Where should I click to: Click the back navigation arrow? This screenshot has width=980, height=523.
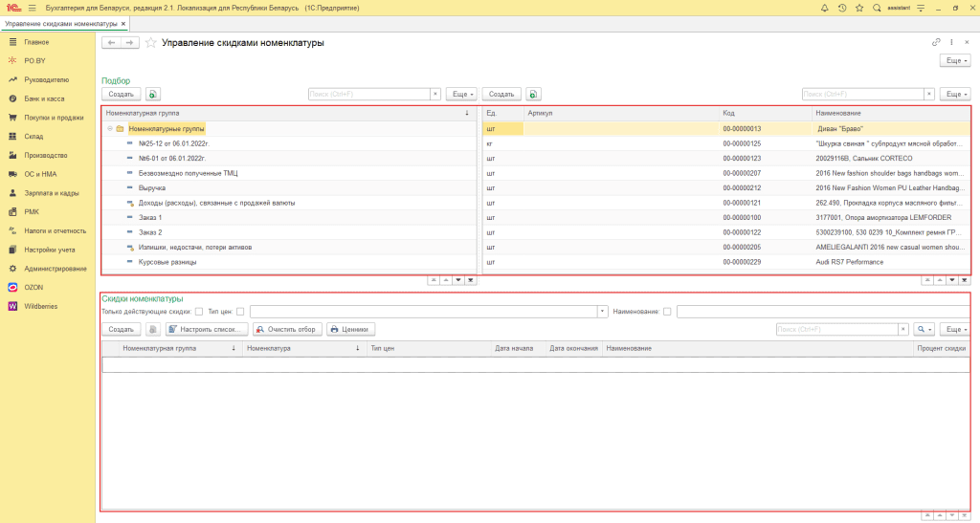pyautogui.click(x=111, y=42)
